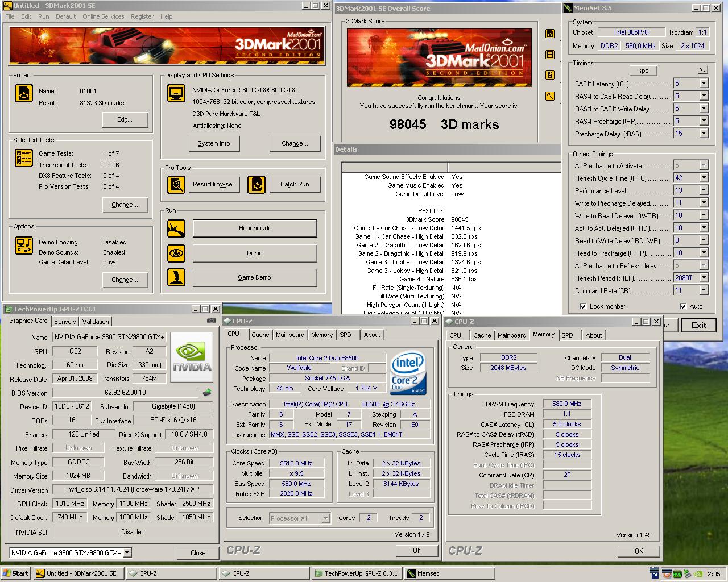728x582 pixels.
Task: Open the File menu in 3DMark2001
Action: click(10, 16)
